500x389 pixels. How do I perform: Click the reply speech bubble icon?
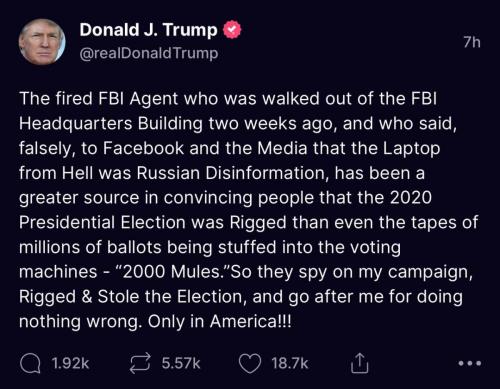30,363
